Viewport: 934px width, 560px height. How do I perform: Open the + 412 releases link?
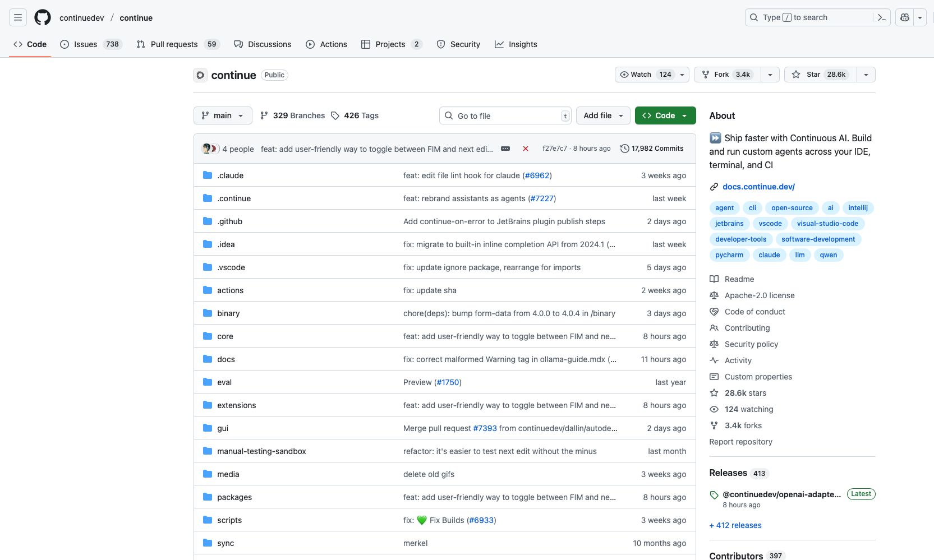coord(735,525)
